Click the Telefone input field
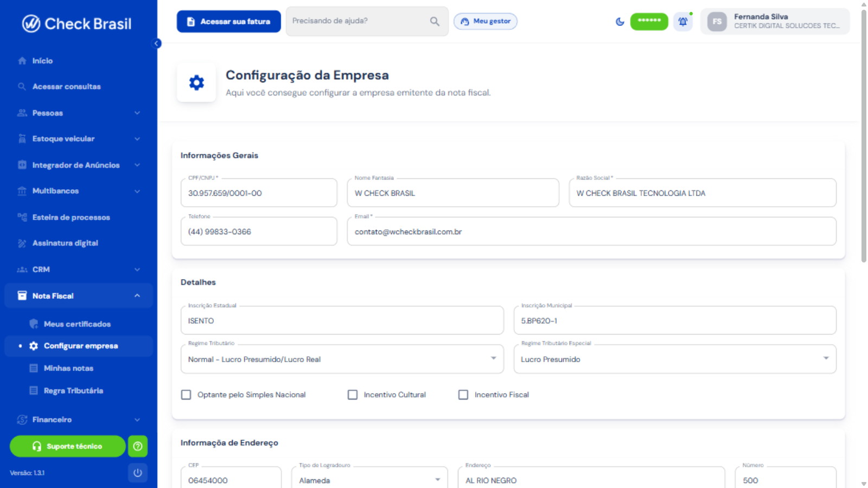Image resolution: width=868 pixels, height=488 pixels. pos(259,232)
